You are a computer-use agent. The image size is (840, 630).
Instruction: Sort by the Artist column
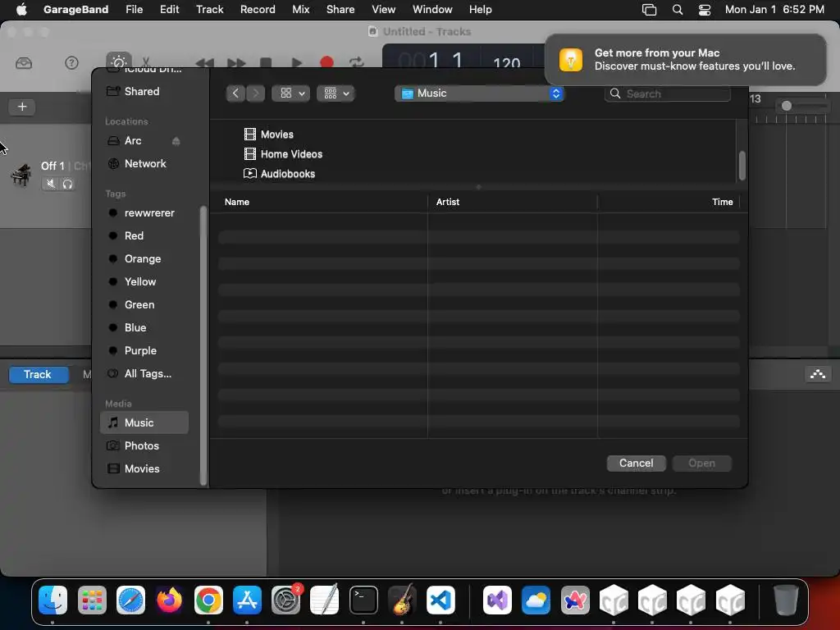[447, 202]
